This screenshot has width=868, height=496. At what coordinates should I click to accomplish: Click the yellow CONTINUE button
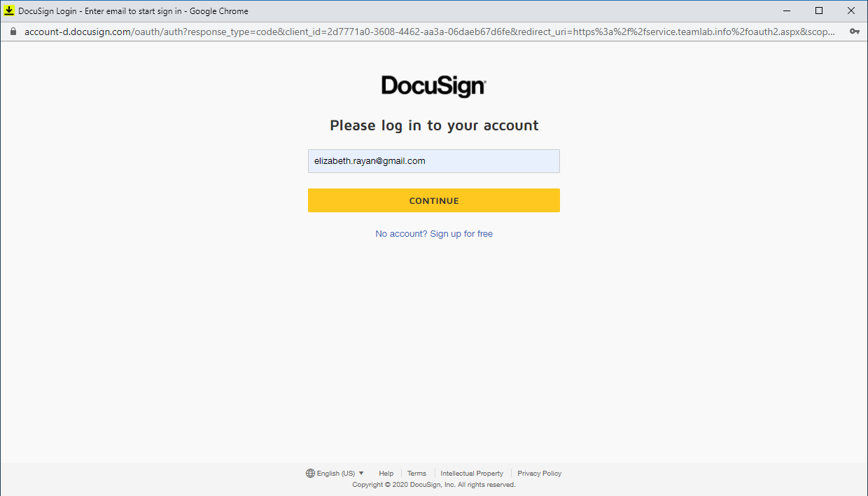(x=434, y=200)
